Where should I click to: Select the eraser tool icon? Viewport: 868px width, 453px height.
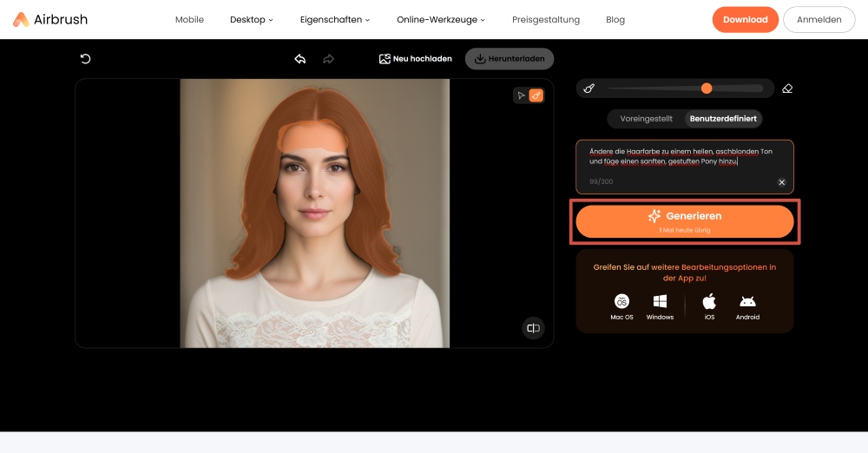[787, 89]
